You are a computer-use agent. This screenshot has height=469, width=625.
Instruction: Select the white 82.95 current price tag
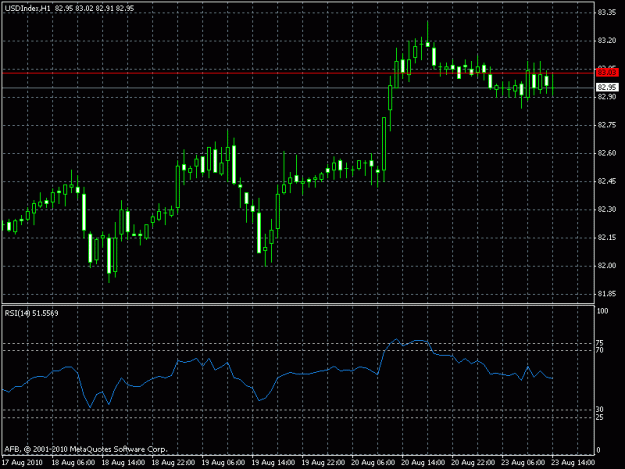(607, 87)
